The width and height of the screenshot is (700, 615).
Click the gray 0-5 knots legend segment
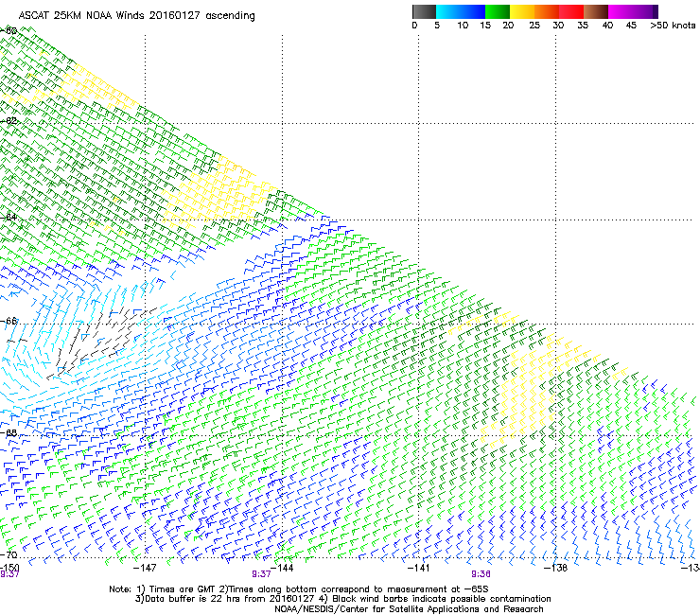point(424,11)
